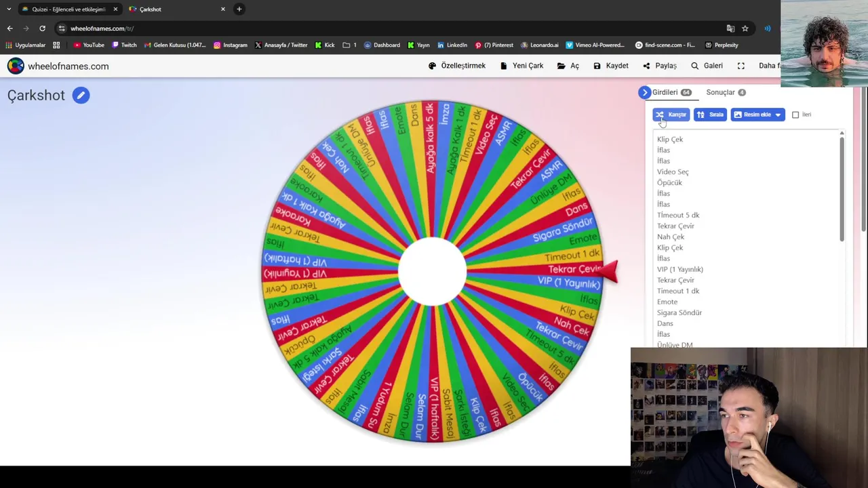View site information icon in address bar
Image resolution: width=868 pixels, height=488 pixels.
pyautogui.click(x=62, y=28)
